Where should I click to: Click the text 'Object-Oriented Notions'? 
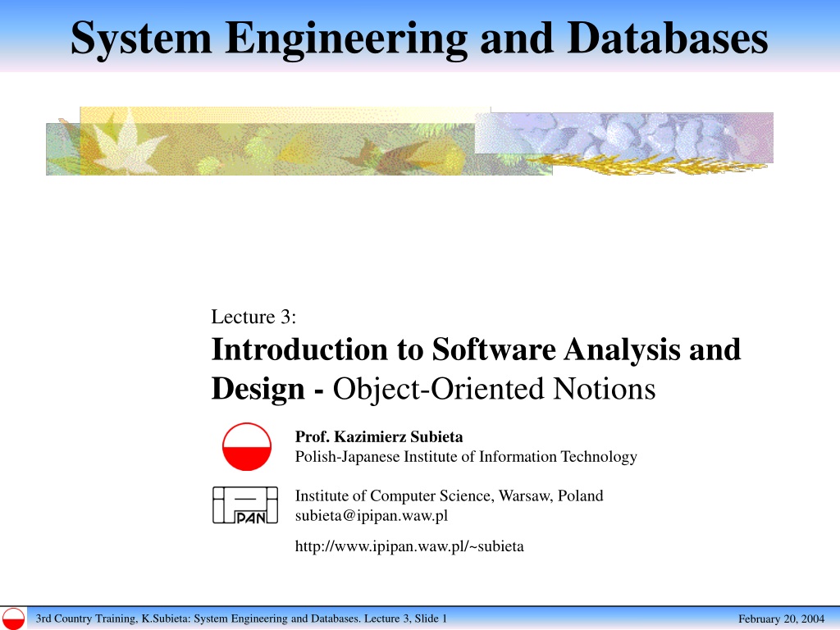pyautogui.click(x=494, y=389)
